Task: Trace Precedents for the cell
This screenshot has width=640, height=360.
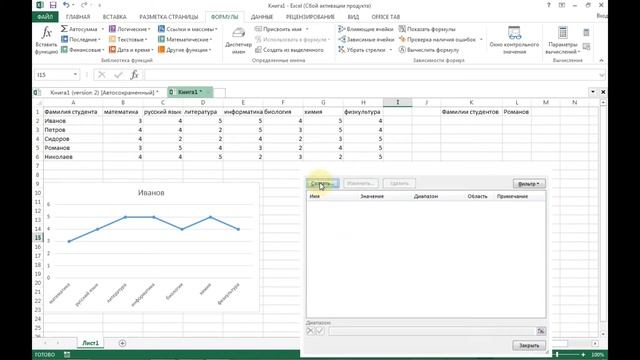Action: 365,29
